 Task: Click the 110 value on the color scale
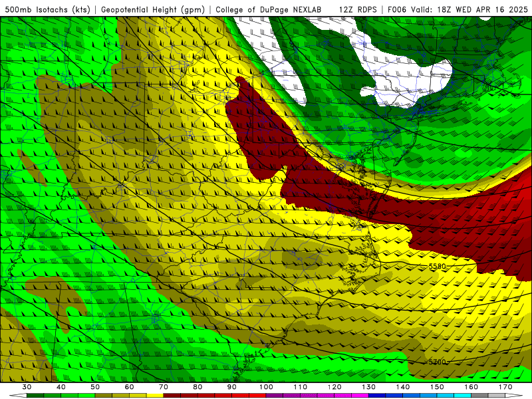point(301,387)
